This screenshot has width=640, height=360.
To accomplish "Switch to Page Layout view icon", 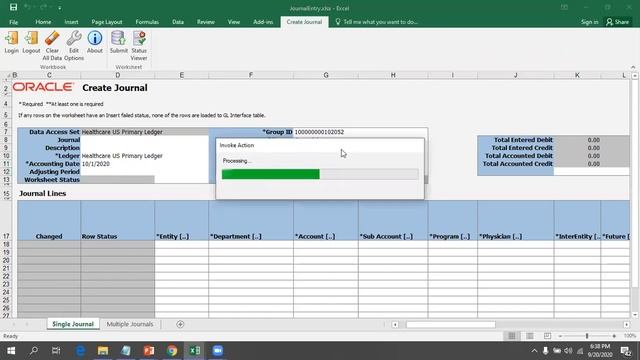I will point(529,336).
